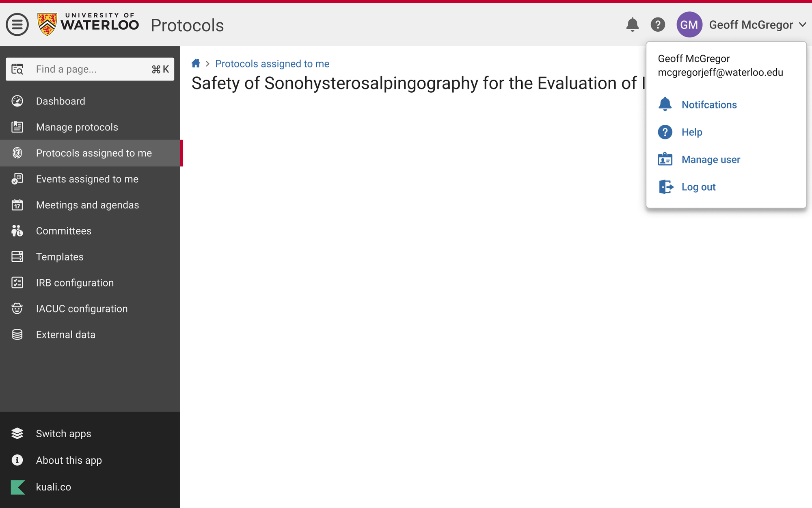812x508 pixels.
Task: Click the IRB configuration checklist icon
Action: (x=17, y=282)
